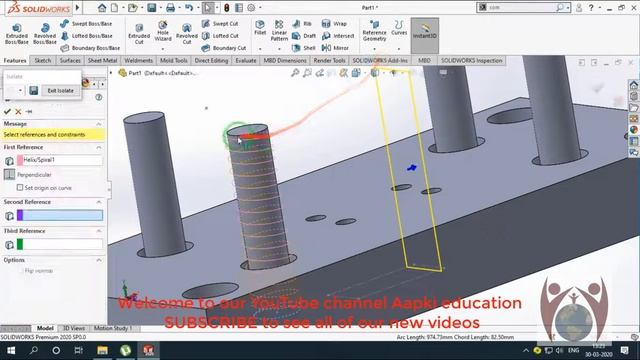Image resolution: width=640 pixels, height=360 pixels.
Task: Click the Task View taskbar icon
Action: (x=79, y=350)
